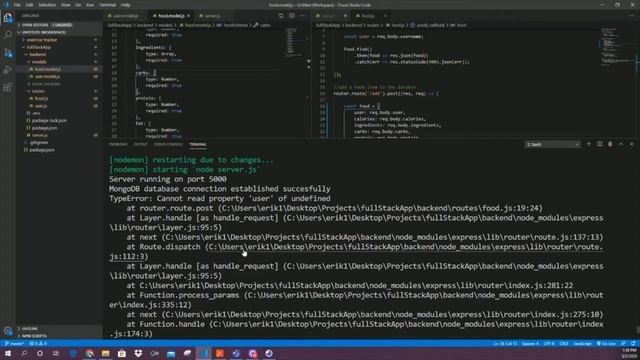
Task: Open user.model.js in the explorer tree
Action: tap(59, 76)
